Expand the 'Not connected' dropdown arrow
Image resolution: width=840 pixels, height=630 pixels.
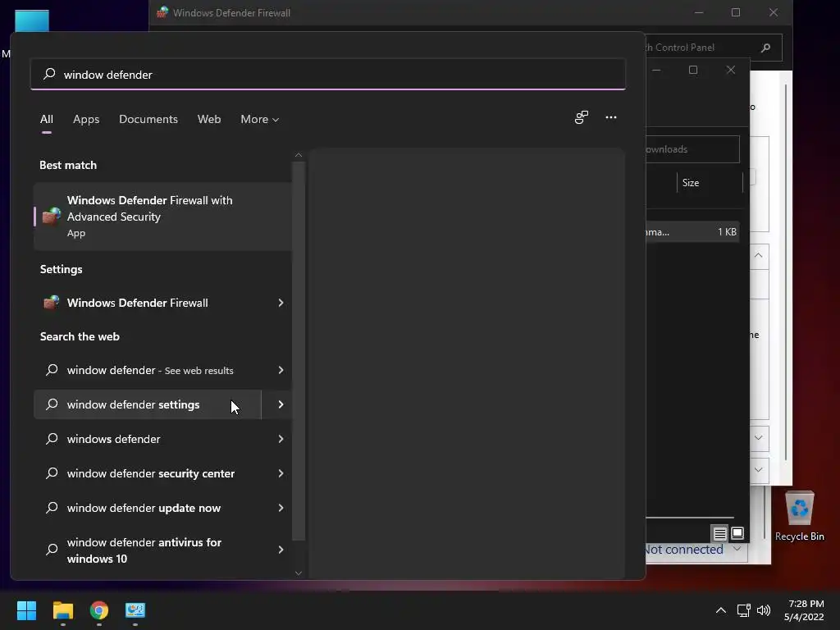pyautogui.click(x=737, y=549)
